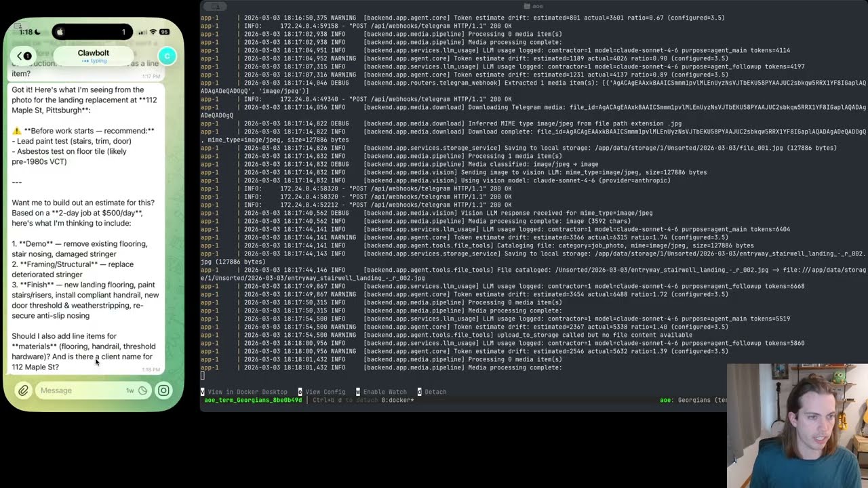Tap the 1w auto-delete timer icon
The width and height of the screenshot is (868, 488).
click(x=142, y=390)
